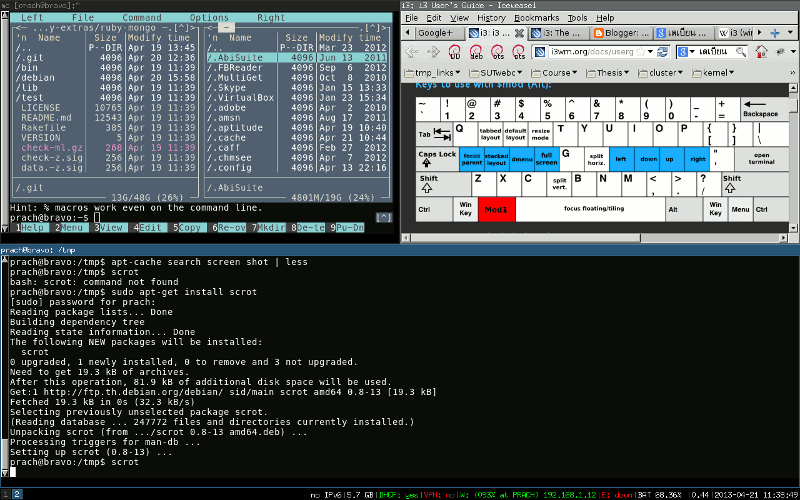Viewport: 800px width, 500px height.
Task: Open the 'bb' Debian swirl bookmark
Action: coord(454,52)
